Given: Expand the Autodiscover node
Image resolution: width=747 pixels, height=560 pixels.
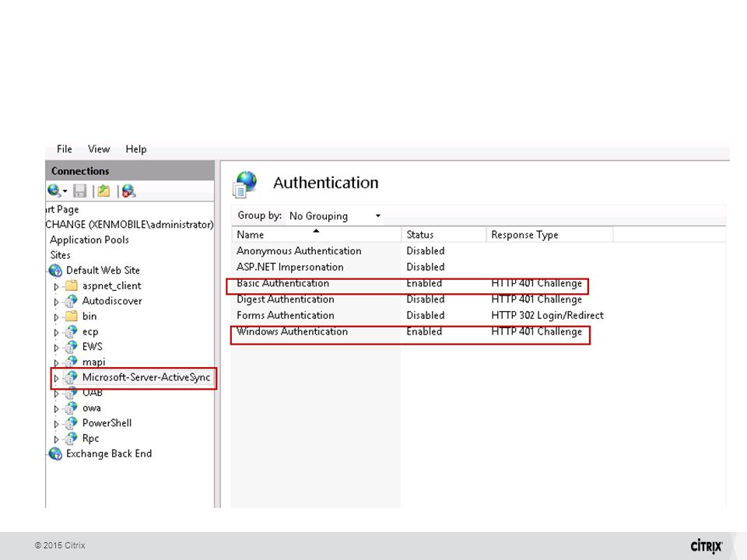Looking at the screenshot, I should (56, 302).
